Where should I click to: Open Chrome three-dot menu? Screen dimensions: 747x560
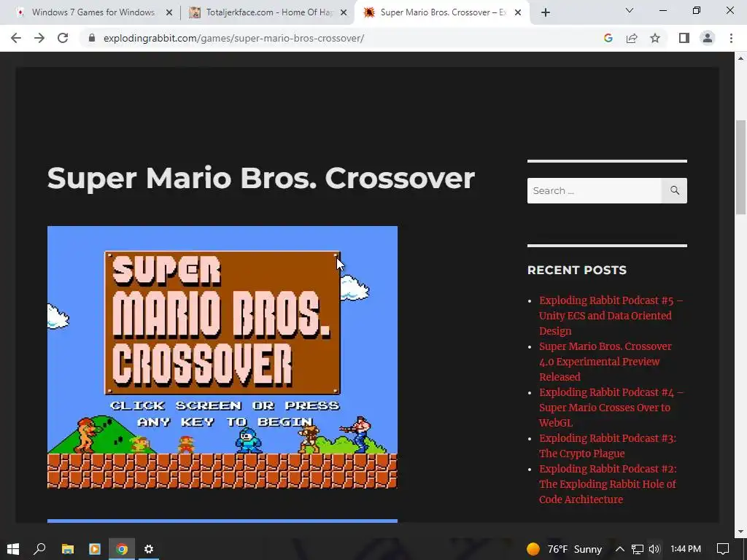pos(731,38)
